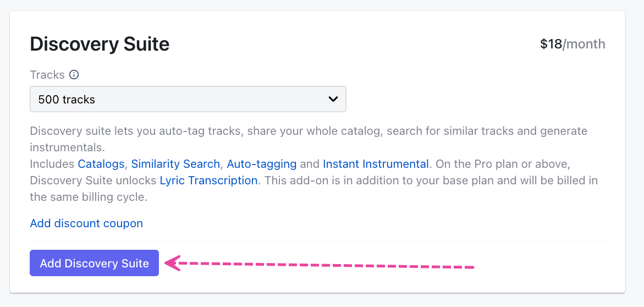This screenshot has height=307, width=644.
Task: Click the $18 price amount
Action: pyautogui.click(x=551, y=44)
